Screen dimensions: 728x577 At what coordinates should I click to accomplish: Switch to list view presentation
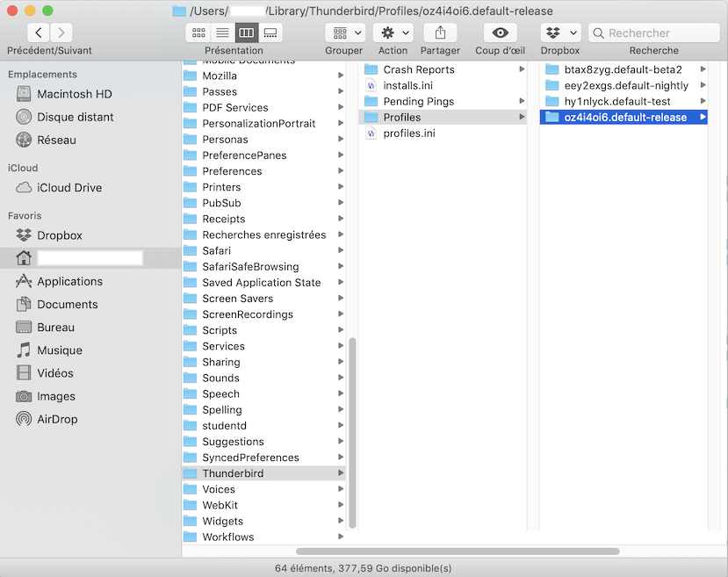click(222, 32)
